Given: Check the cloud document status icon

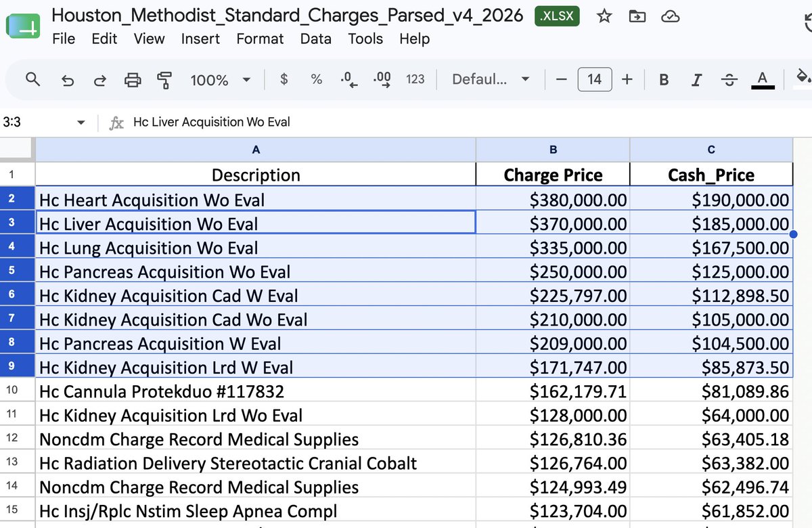Looking at the screenshot, I should click(670, 16).
